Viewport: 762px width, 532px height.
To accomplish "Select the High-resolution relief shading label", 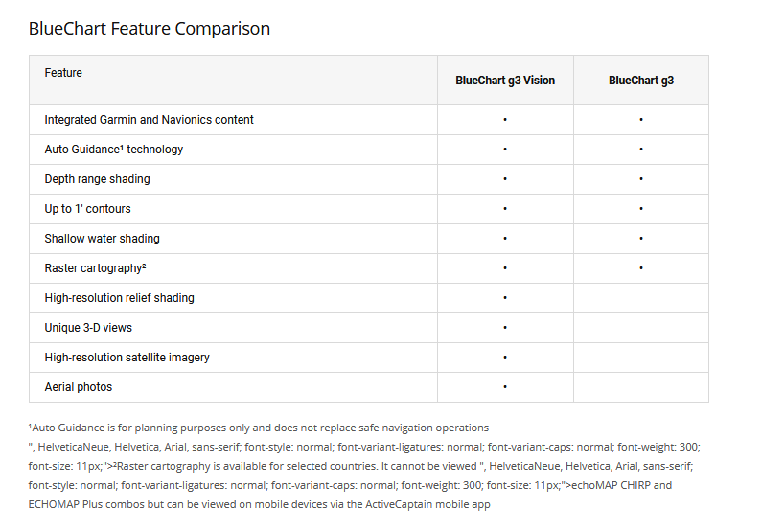I will click(x=119, y=298).
